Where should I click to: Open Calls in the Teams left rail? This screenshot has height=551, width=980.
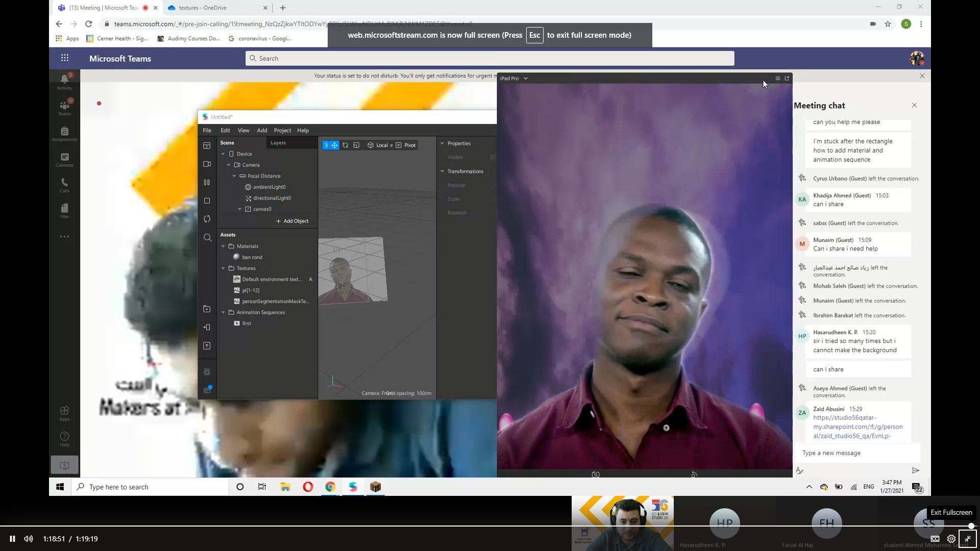tap(64, 185)
